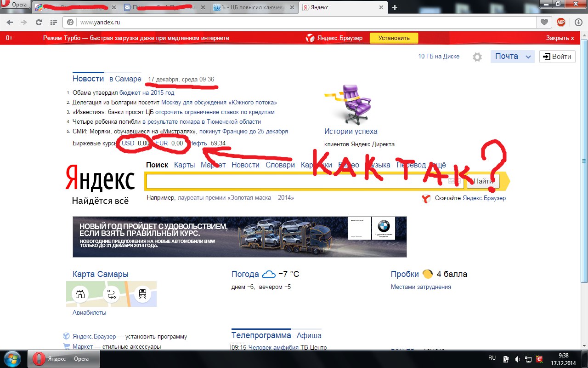The image size is (588, 368).
Task: Open the Почта mail button
Action: pyautogui.click(x=506, y=56)
